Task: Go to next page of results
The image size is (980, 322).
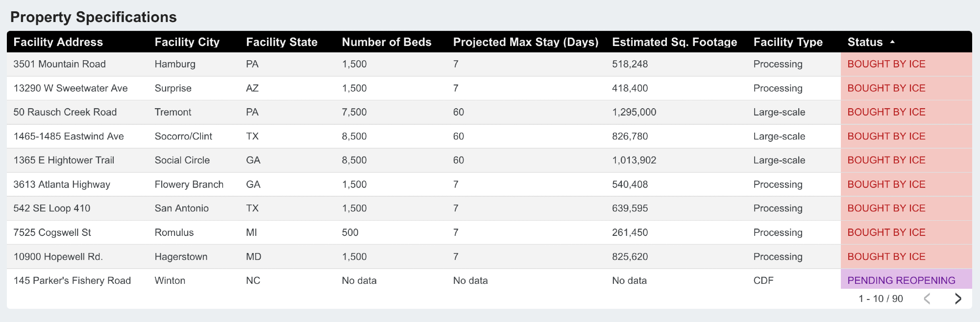Action: point(958,299)
